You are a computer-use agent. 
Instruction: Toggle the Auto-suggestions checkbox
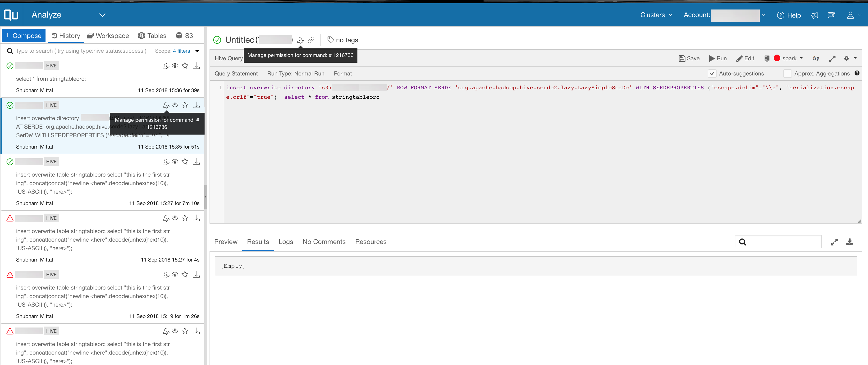click(x=712, y=74)
